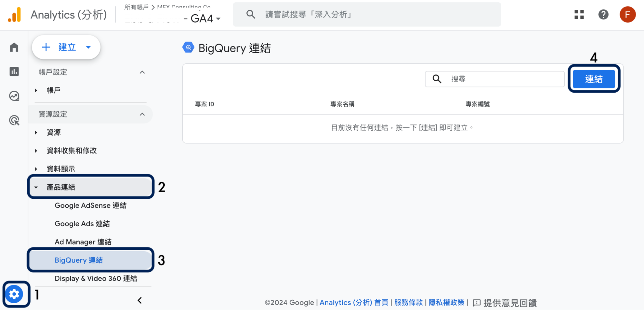Viewport: 644px width, 310px height.
Task: Click the blue 連結 button
Action: pyautogui.click(x=594, y=79)
